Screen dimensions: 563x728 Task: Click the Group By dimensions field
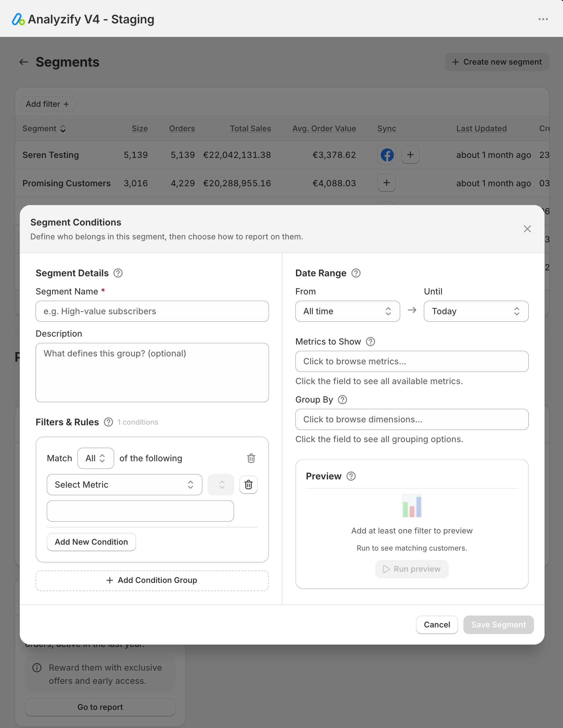tap(412, 420)
